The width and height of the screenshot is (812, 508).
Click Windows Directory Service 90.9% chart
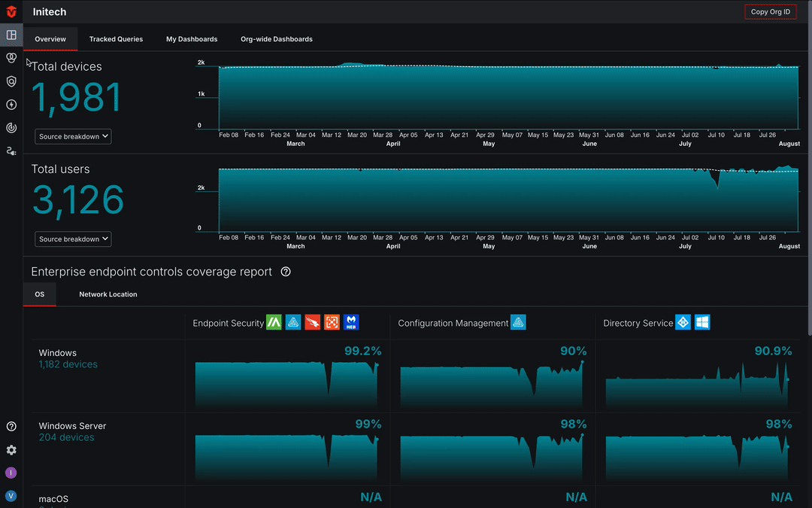point(698,385)
